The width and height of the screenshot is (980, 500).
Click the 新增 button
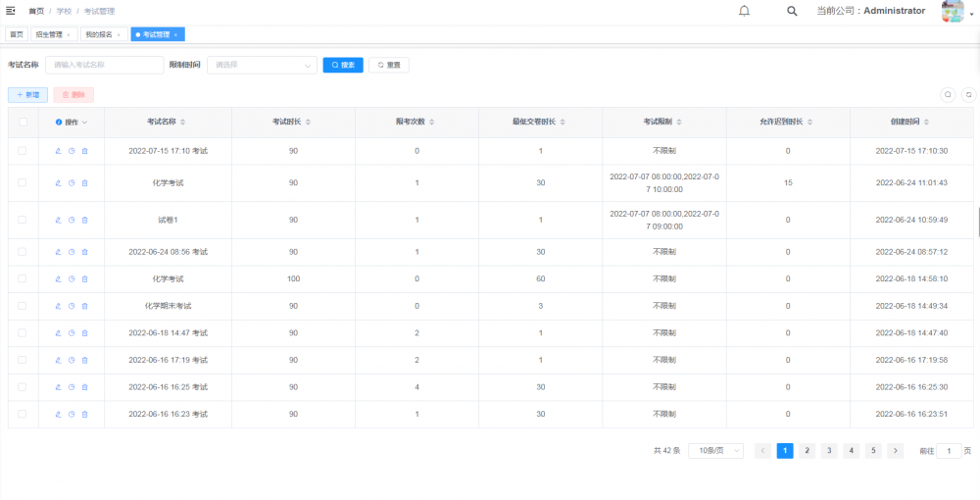click(27, 95)
